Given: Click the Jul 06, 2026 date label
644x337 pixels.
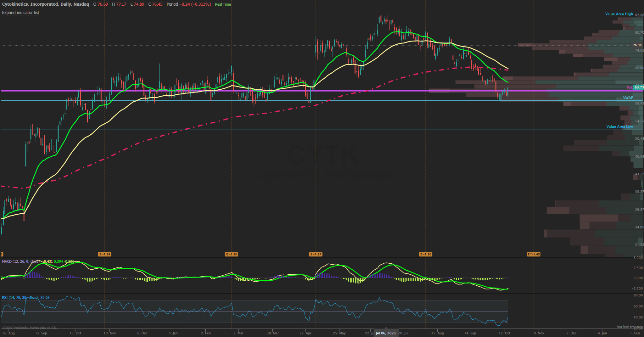Looking at the screenshot, I should pyautogui.click(x=386, y=333).
